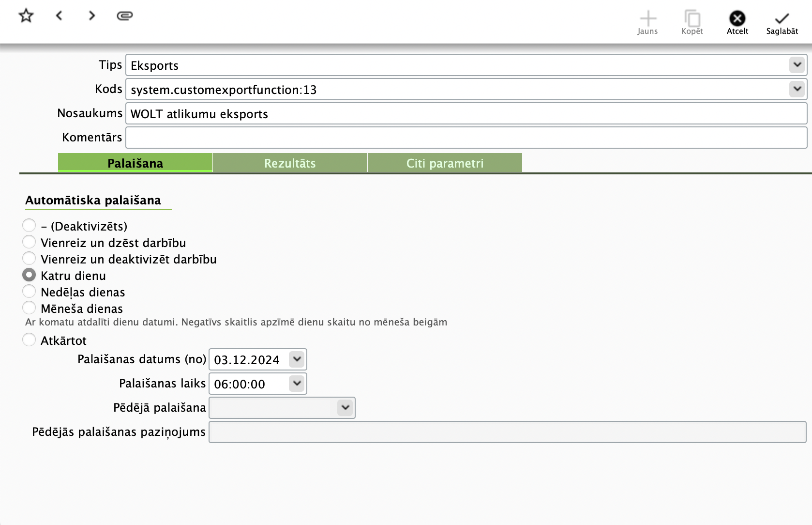The image size is (812, 525).
Task: Cancel changes with Atcelt
Action: pyautogui.click(x=737, y=23)
